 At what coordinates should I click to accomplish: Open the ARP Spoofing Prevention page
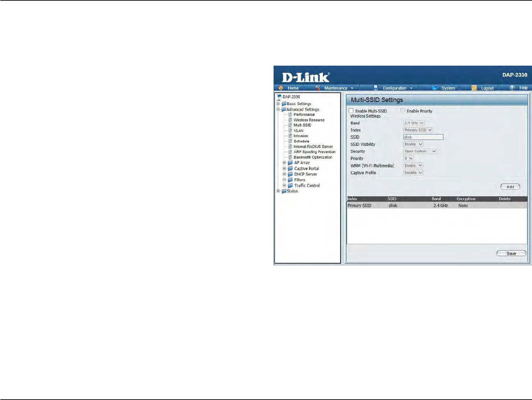314,152
